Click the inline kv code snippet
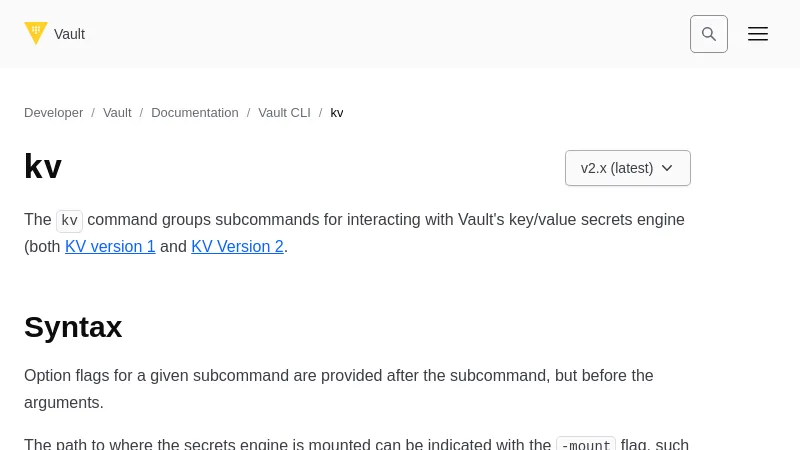Screen dimensions: 800x450 tap(69, 220)
